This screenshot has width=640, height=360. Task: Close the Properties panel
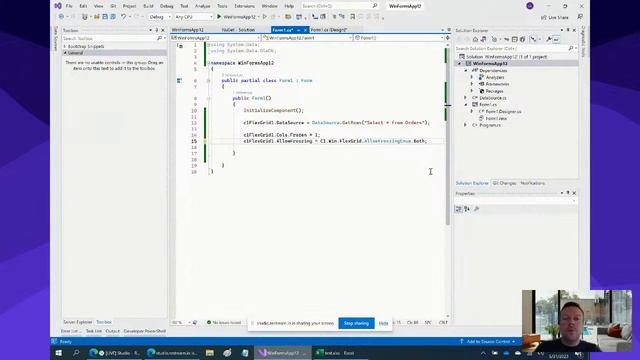click(x=574, y=193)
